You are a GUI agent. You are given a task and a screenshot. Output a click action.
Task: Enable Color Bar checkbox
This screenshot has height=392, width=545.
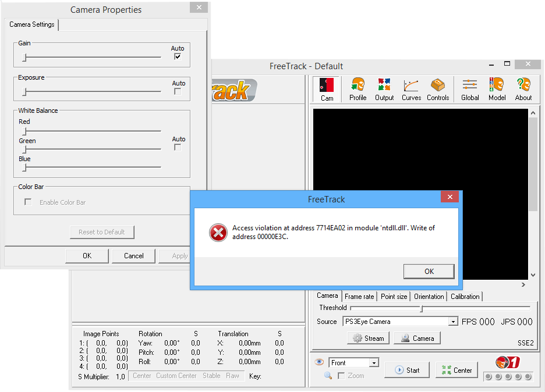[28, 202]
